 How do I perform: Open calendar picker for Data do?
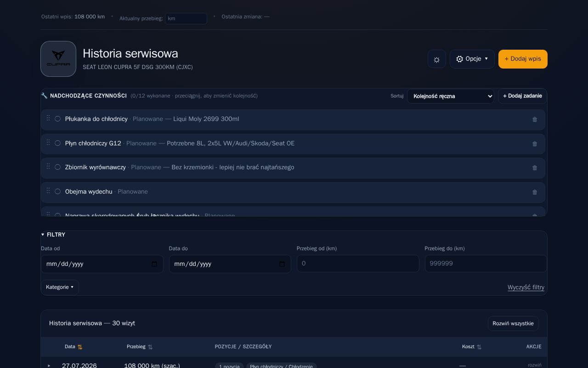tap(282, 264)
